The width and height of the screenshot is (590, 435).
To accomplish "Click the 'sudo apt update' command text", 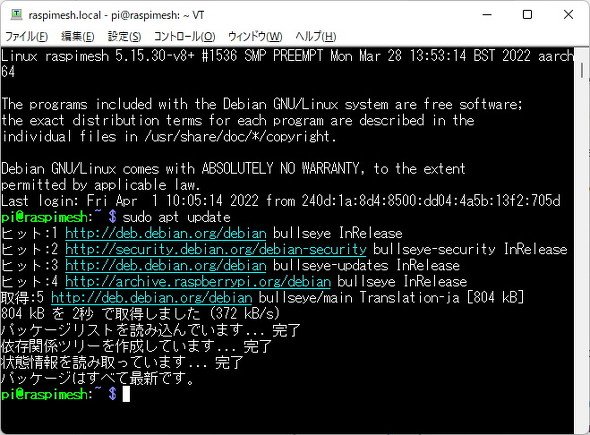I will coord(176,218).
